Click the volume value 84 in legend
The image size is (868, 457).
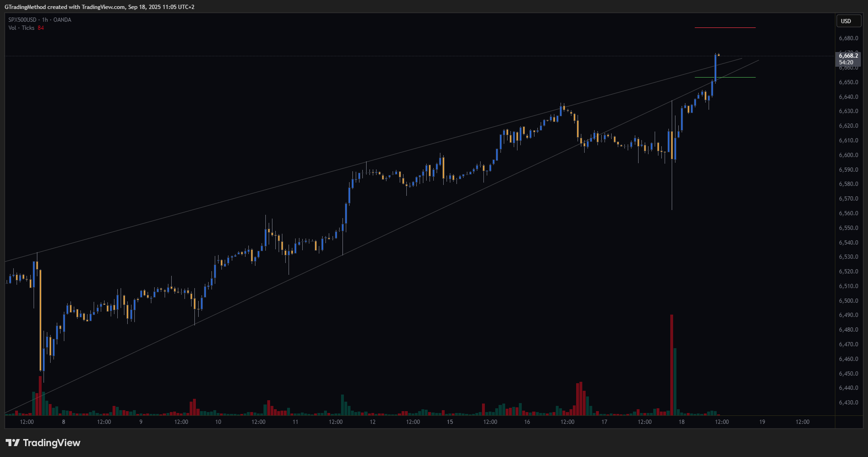coord(41,28)
